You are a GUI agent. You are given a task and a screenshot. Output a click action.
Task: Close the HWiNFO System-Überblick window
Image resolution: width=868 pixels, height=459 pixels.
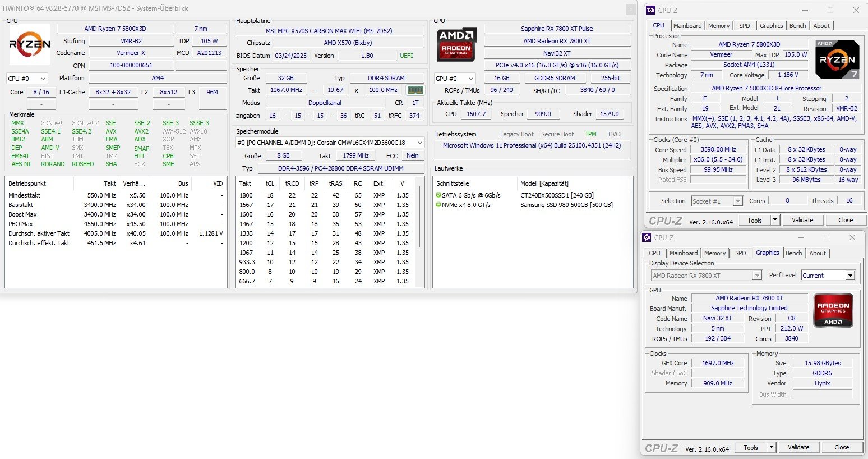point(631,8)
